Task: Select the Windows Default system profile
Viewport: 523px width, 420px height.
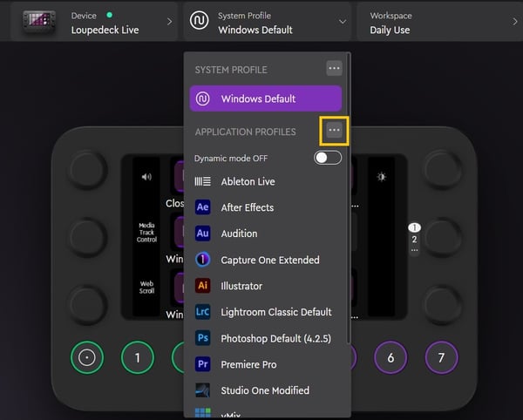Action: click(266, 98)
